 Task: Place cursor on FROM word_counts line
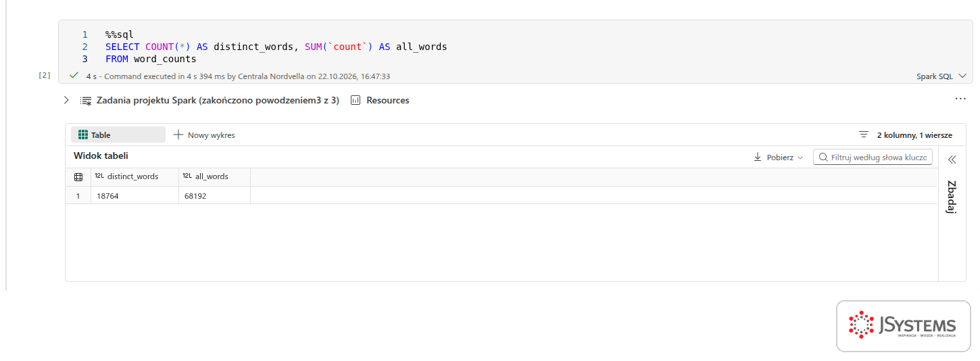pyautogui.click(x=151, y=59)
